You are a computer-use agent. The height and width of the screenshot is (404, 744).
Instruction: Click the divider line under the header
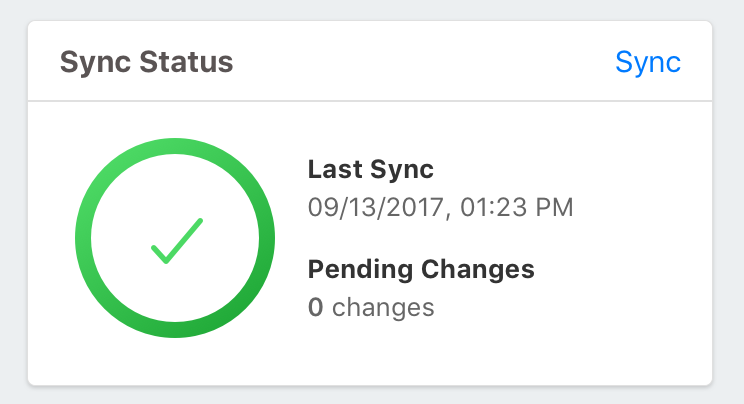370,101
